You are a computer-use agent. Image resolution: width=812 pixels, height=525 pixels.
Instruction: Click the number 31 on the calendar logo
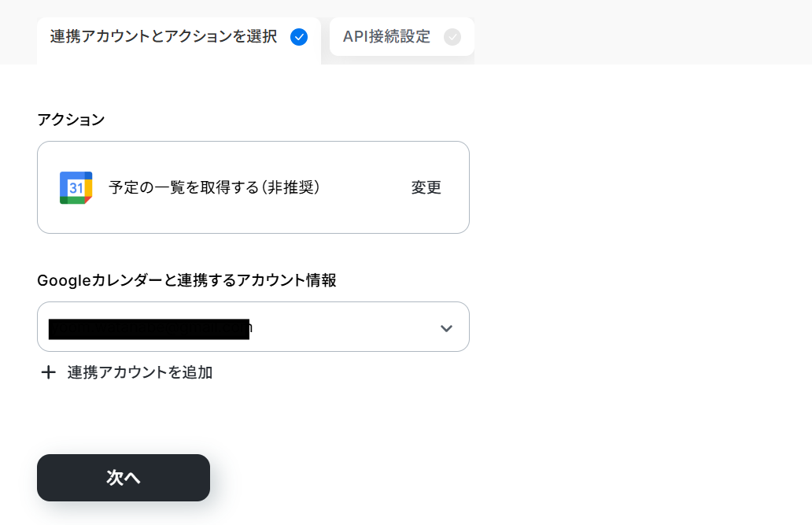(x=76, y=187)
